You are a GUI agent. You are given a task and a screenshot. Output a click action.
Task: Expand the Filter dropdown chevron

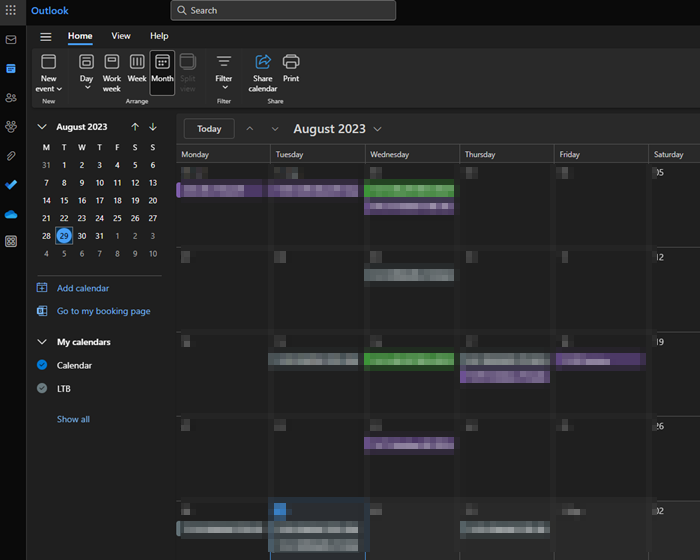pos(225,88)
